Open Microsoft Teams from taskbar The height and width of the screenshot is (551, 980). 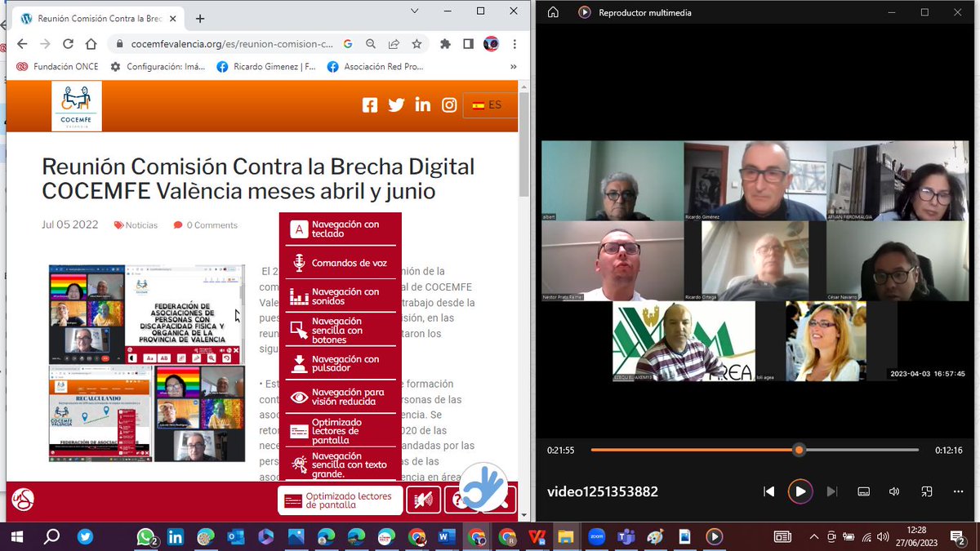tap(626, 536)
